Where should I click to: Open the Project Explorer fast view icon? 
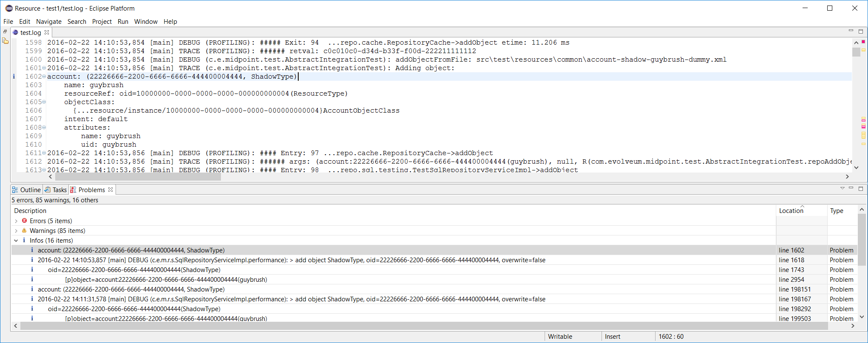pos(5,41)
